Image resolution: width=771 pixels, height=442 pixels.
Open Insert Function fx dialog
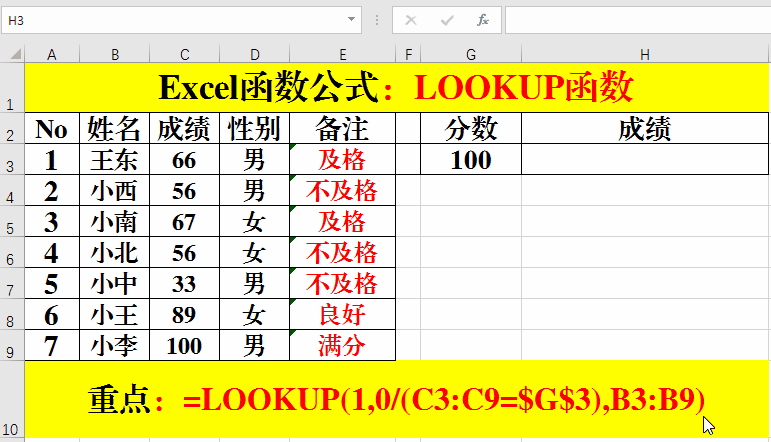[483, 20]
